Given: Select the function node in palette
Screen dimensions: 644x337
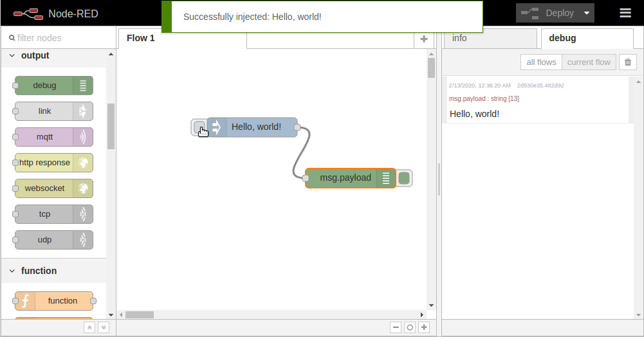Looking at the screenshot, I should pos(54,301).
